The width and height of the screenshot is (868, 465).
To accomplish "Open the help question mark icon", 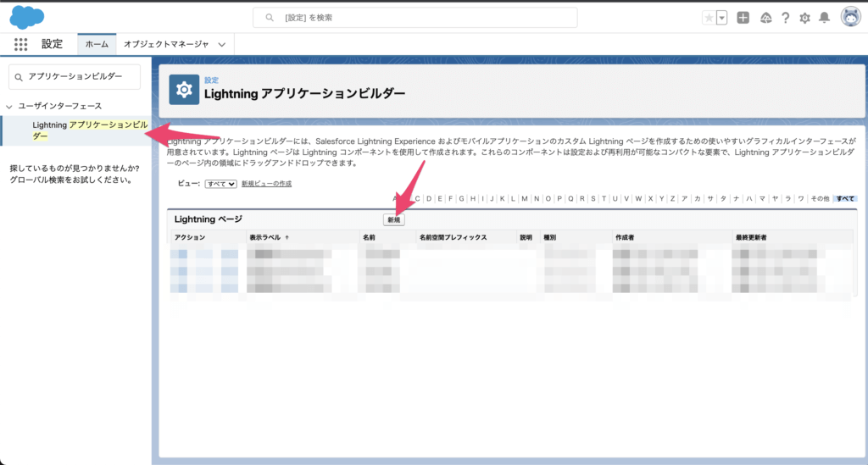I will [786, 18].
